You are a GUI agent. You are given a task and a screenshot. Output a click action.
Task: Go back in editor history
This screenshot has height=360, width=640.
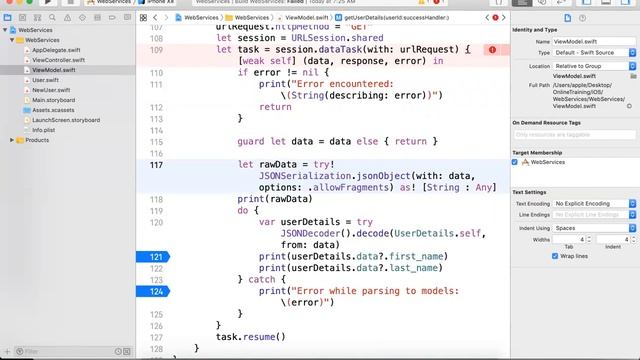pyautogui.click(x=155, y=18)
